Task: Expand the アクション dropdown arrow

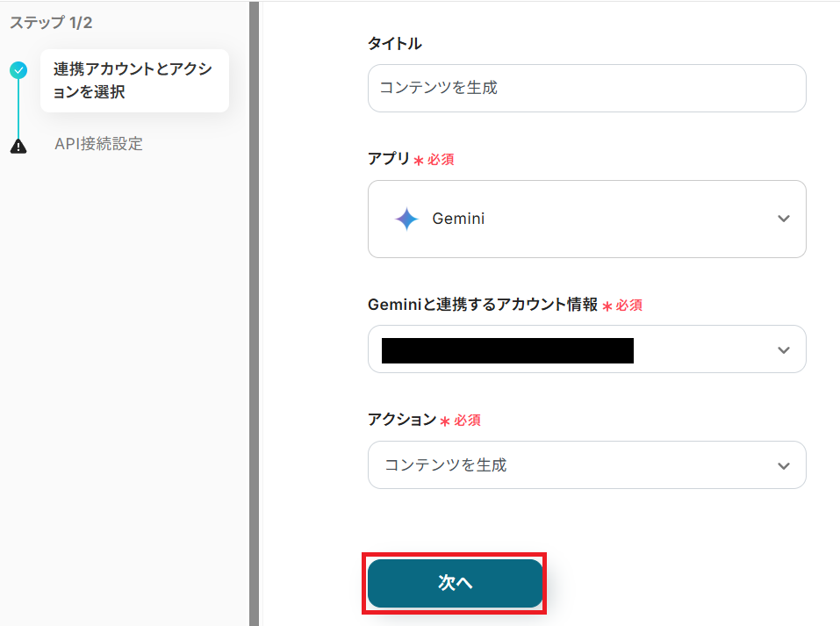Action: pyautogui.click(x=784, y=465)
